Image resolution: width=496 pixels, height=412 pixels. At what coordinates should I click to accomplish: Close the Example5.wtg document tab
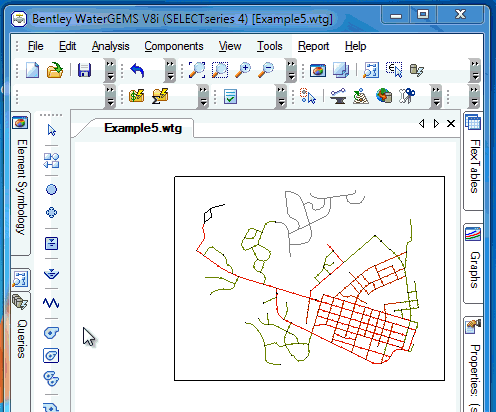click(451, 124)
